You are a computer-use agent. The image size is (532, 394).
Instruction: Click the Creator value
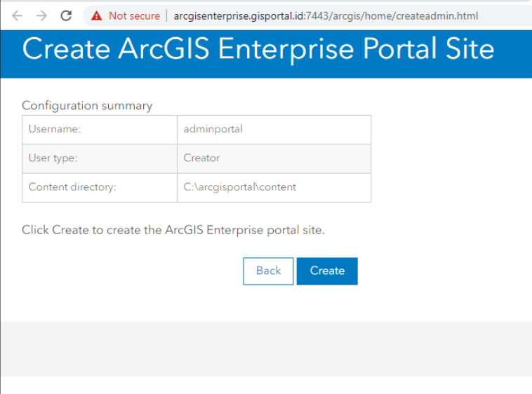click(201, 158)
